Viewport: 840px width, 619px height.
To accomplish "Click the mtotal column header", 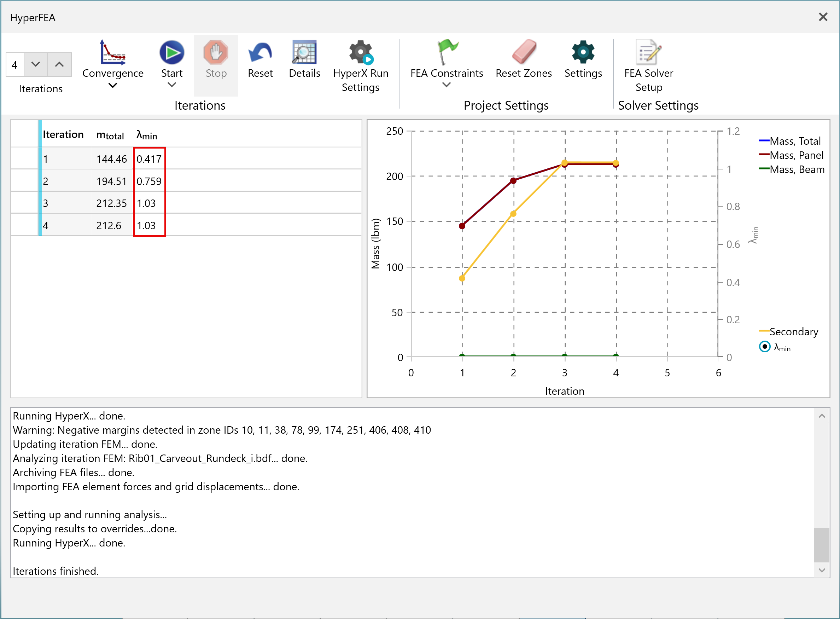I will coord(110,135).
